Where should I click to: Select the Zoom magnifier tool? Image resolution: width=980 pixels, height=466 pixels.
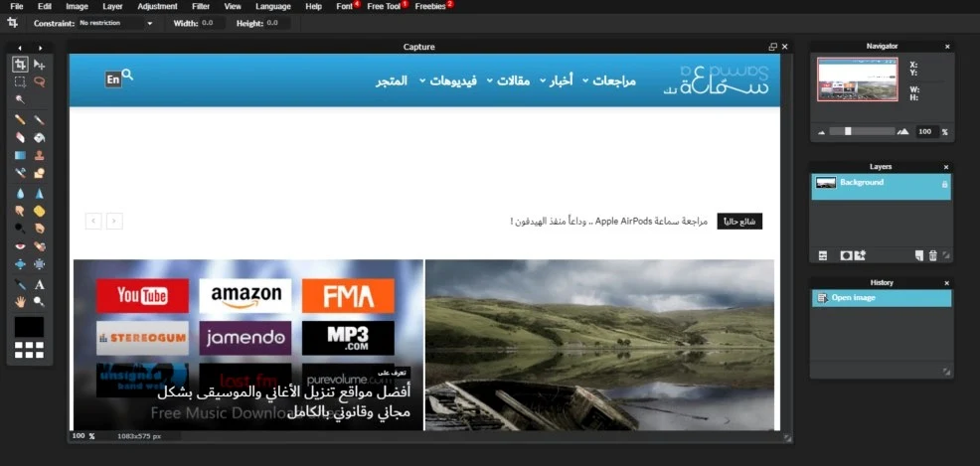coord(40,302)
